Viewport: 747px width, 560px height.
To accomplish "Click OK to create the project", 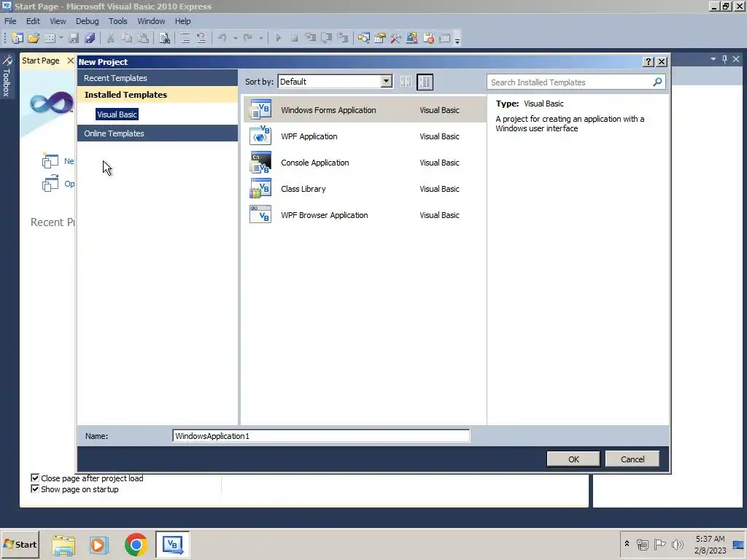I will [573, 459].
